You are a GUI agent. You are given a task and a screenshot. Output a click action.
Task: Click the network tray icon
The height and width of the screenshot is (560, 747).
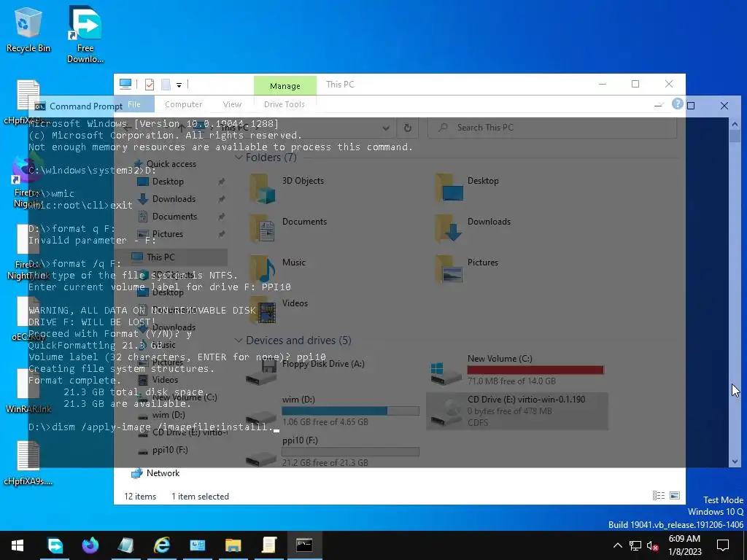[x=635, y=545]
